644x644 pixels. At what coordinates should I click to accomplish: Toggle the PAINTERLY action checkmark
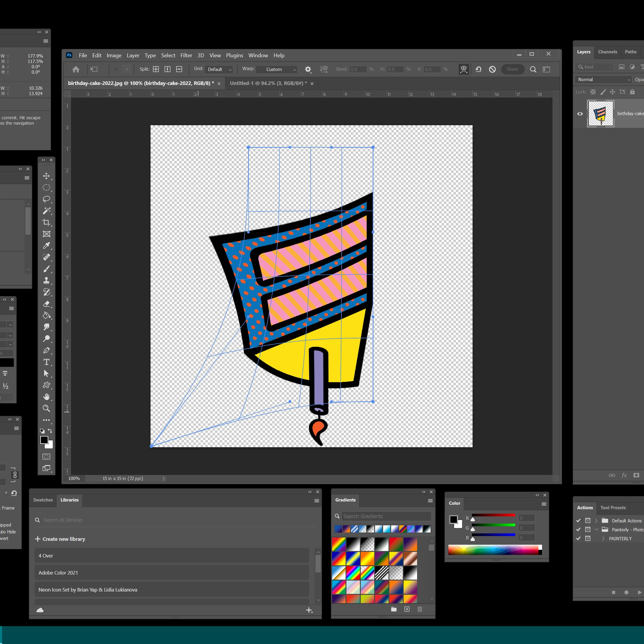tap(578, 538)
